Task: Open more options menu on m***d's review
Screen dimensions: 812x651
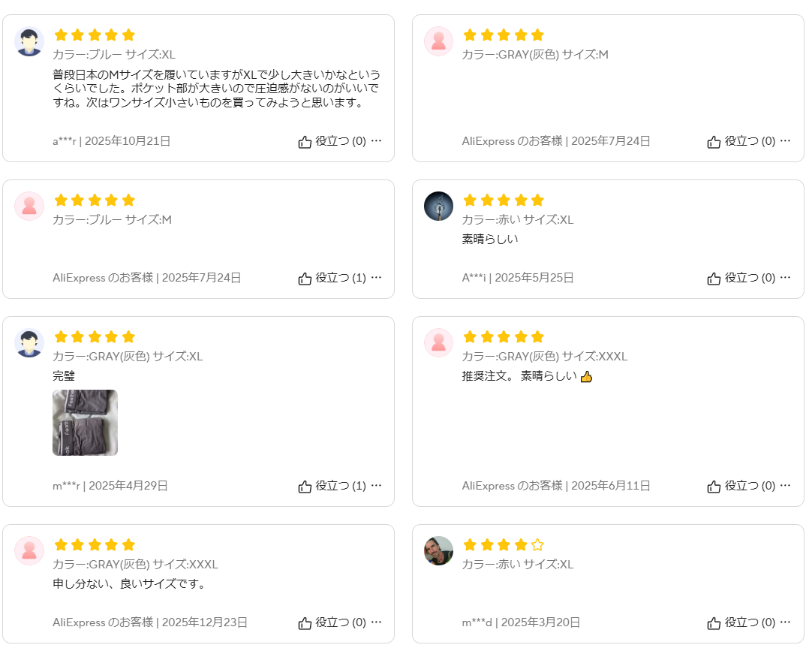Action: 786,622
